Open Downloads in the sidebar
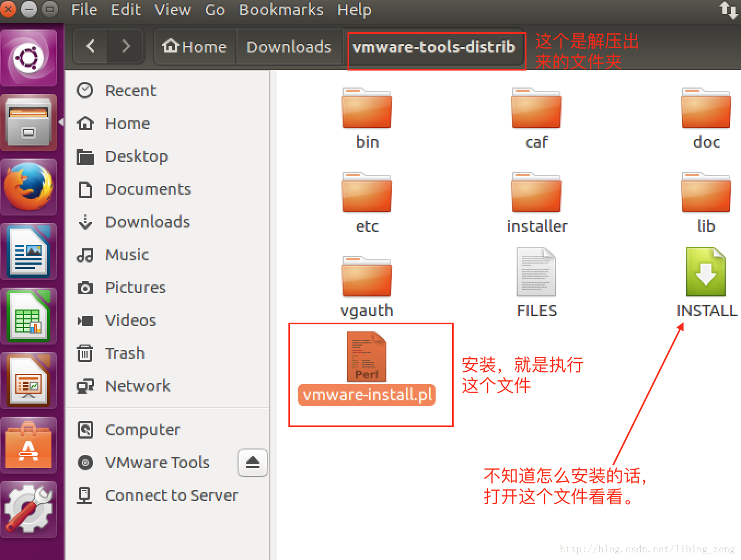741x560 pixels. click(167, 221)
